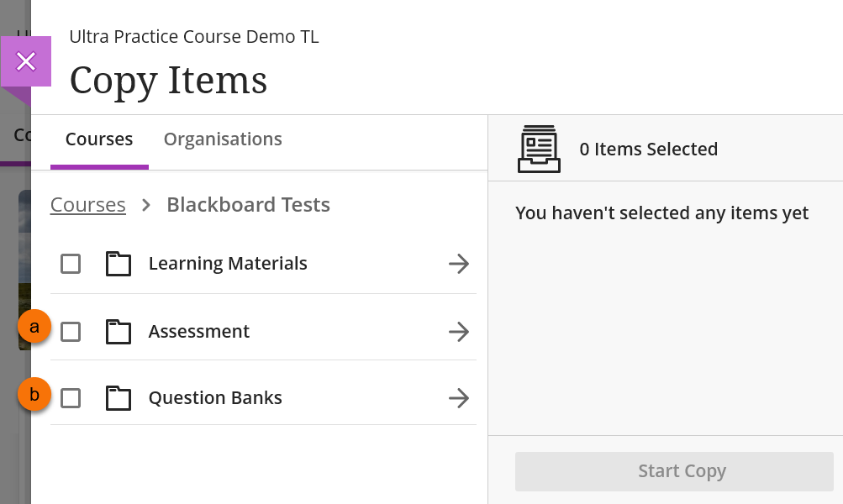Click the orange 'b' annotation marker

point(34,393)
